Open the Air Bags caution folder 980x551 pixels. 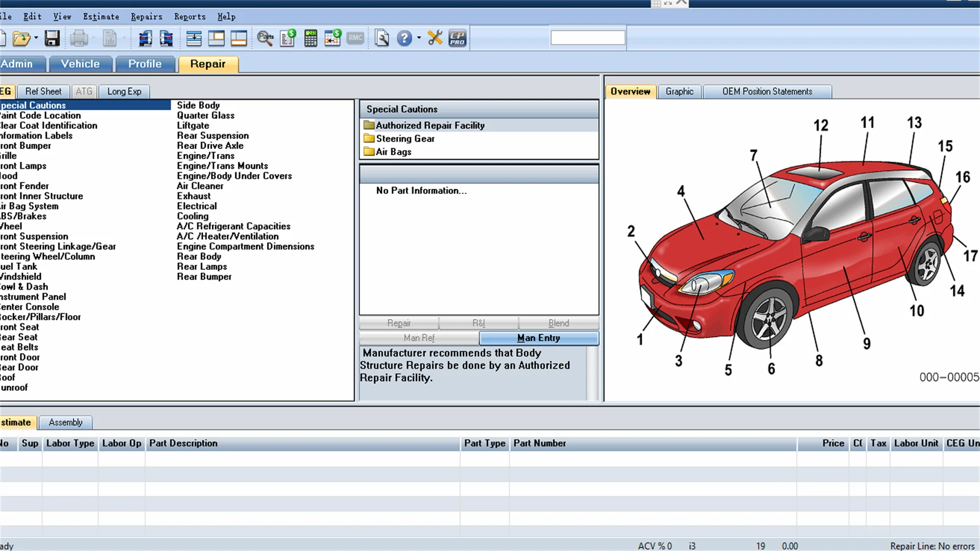click(x=393, y=152)
